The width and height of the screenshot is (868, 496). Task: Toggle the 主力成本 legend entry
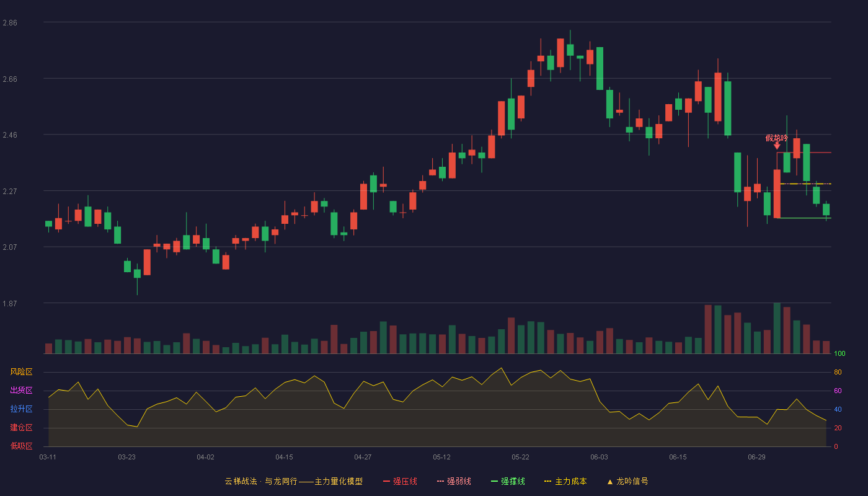(565, 481)
